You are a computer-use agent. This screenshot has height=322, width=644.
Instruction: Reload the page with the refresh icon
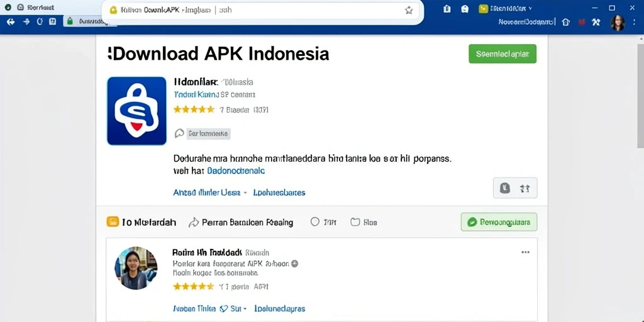(40, 22)
